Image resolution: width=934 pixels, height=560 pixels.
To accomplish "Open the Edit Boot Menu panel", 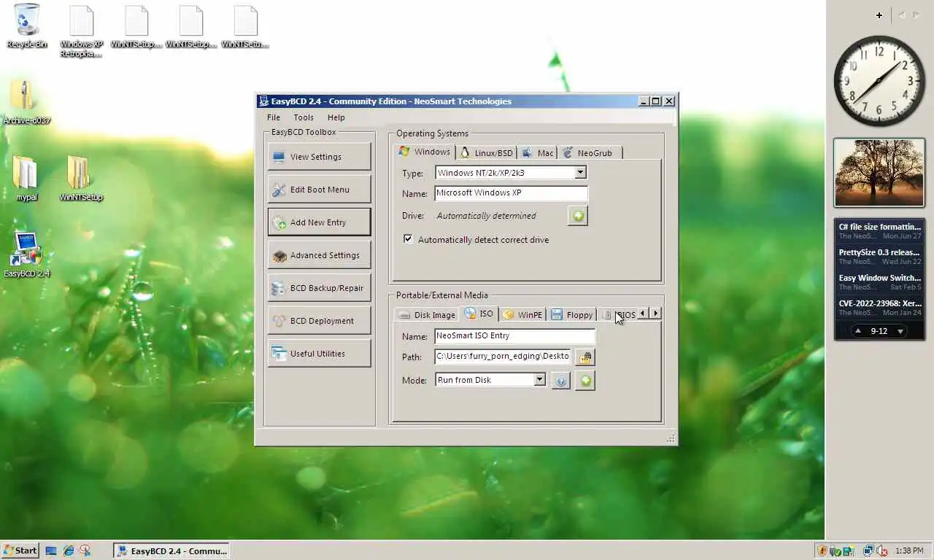I will click(320, 190).
